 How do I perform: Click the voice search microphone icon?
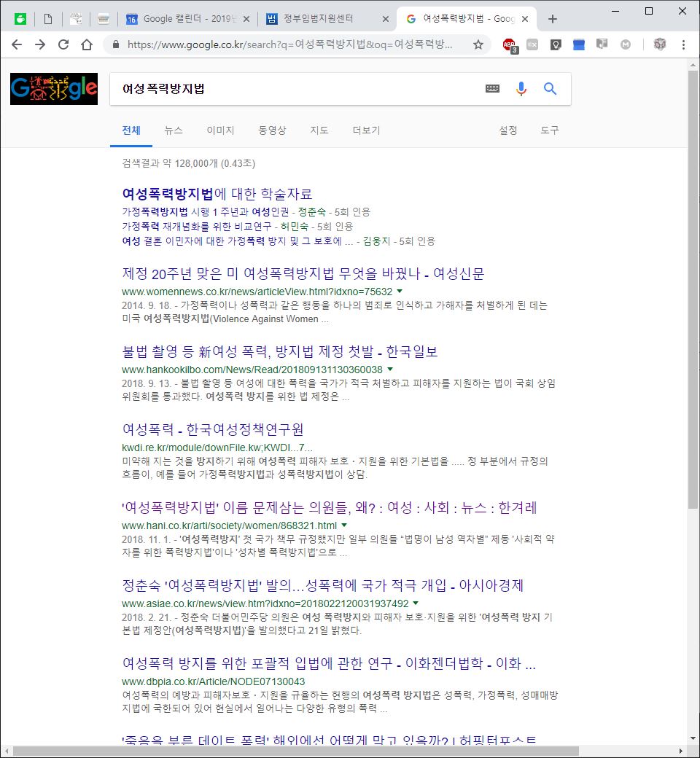(x=521, y=89)
